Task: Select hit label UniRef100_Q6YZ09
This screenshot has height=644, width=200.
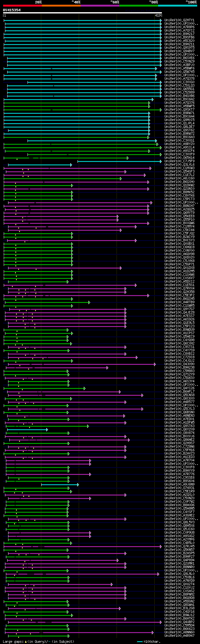Action: click(x=179, y=429)
